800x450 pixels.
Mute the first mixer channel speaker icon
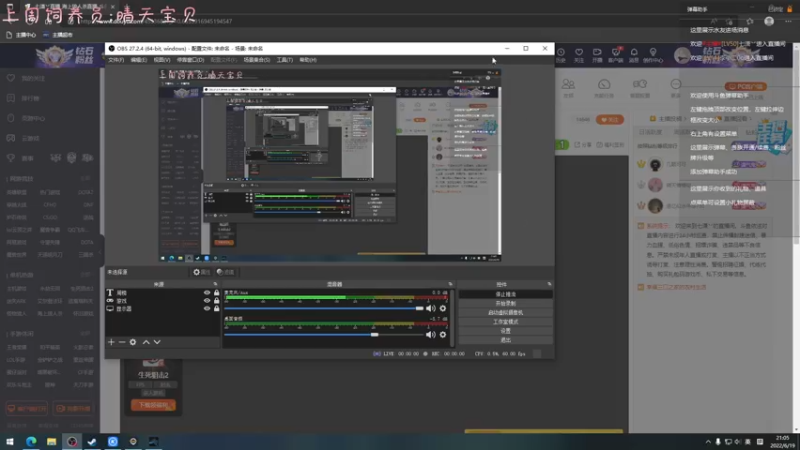click(x=431, y=308)
